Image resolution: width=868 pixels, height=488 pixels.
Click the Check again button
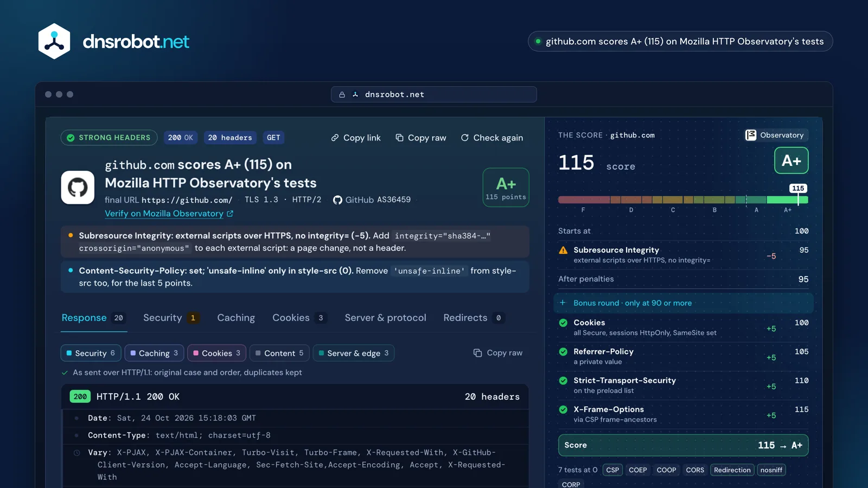pos(492,138)
